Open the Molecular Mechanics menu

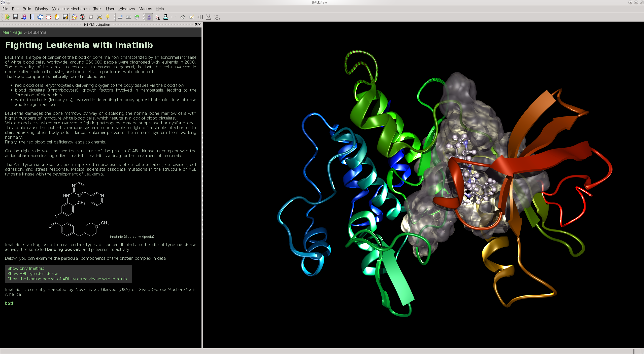click(x=71, y=9)
